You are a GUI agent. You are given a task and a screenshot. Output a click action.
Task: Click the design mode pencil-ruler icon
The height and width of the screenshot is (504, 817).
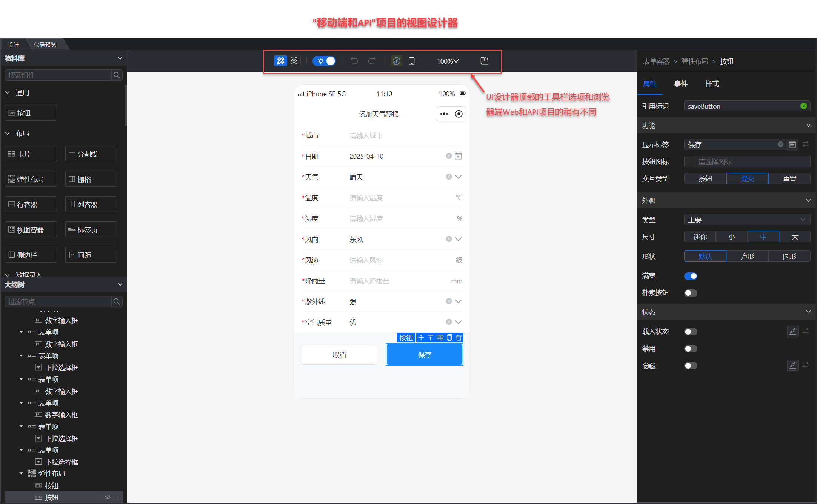(280, 61)
